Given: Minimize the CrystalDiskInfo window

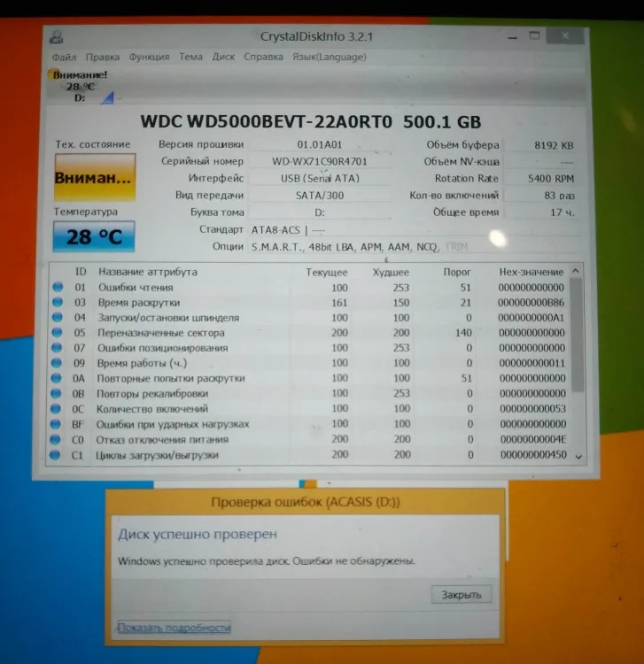Looking at the screenshot, I should [513, 37].
